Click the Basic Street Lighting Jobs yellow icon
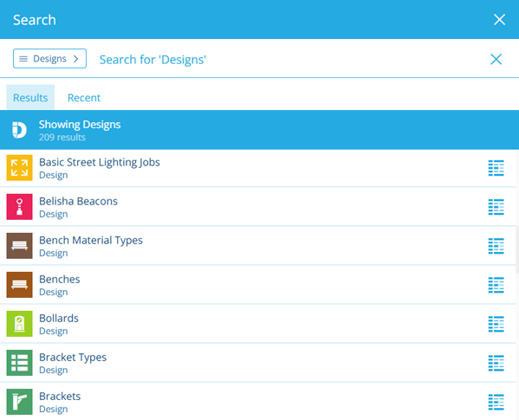The width and height of the screenshot is (519, 420). click(x=20, y=168)
